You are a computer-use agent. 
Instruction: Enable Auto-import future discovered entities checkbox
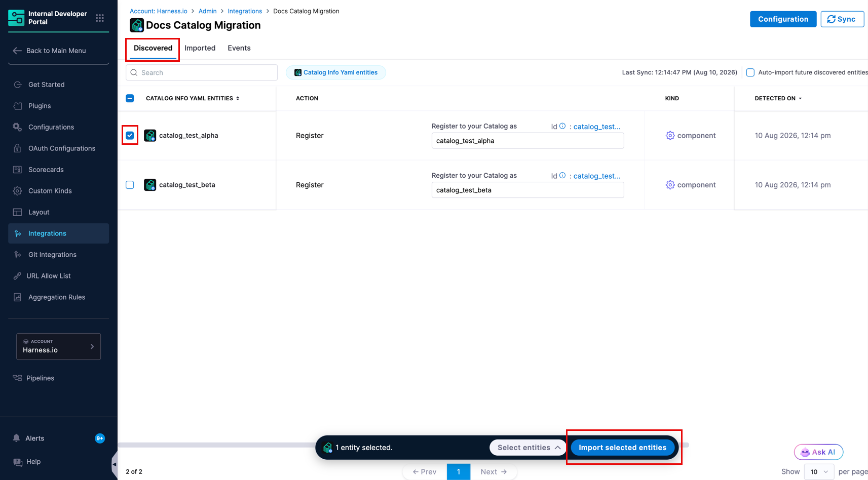pyautogui.click(x=750, y=72)
